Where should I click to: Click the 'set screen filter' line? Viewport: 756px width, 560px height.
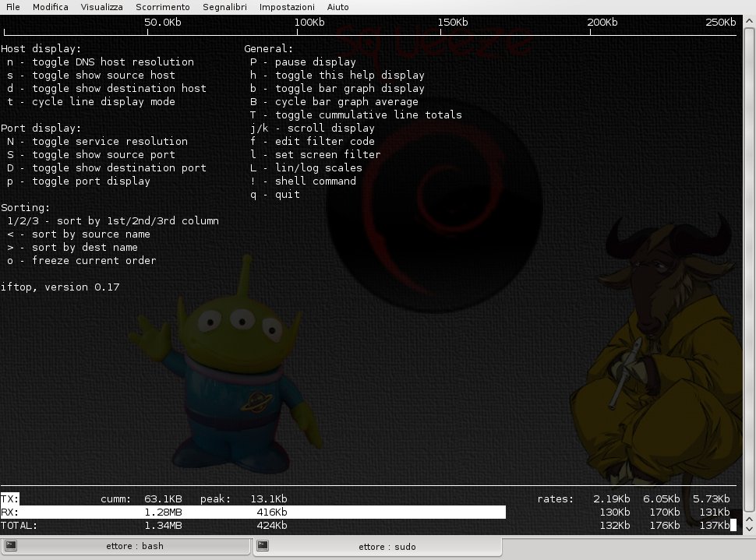pos(316,155)
